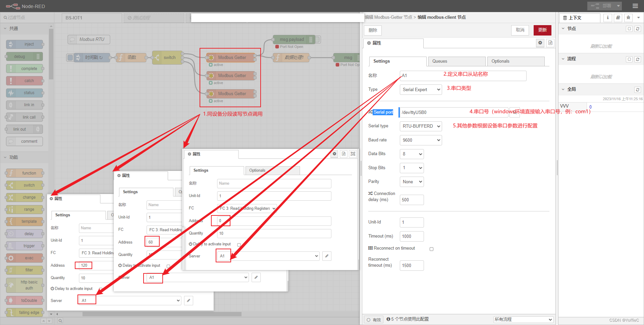Image resolution: width=644 pixels, height=325 pixels.
Task: Select the function node in palette
Action: click(24, 173)
